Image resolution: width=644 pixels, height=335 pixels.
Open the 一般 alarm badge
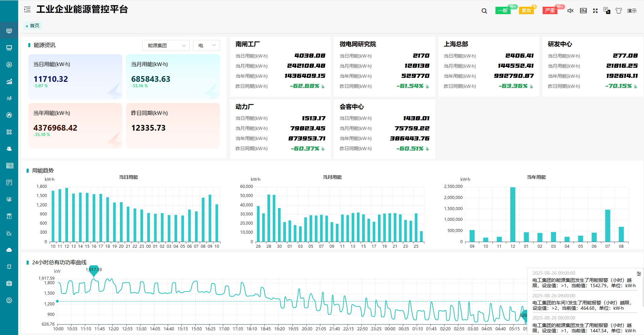[x=503, y=10]
